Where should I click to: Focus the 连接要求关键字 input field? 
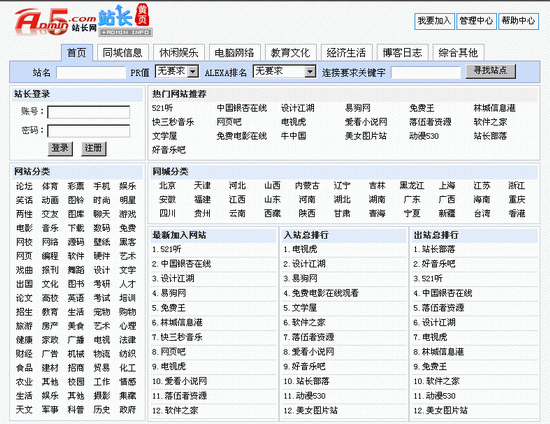pyautogui.click(x=426, y=73)
